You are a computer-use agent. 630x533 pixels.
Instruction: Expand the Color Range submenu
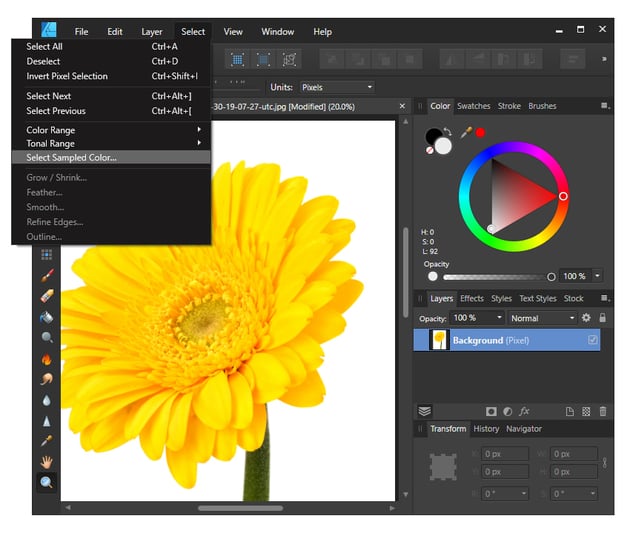coord(111,130)
